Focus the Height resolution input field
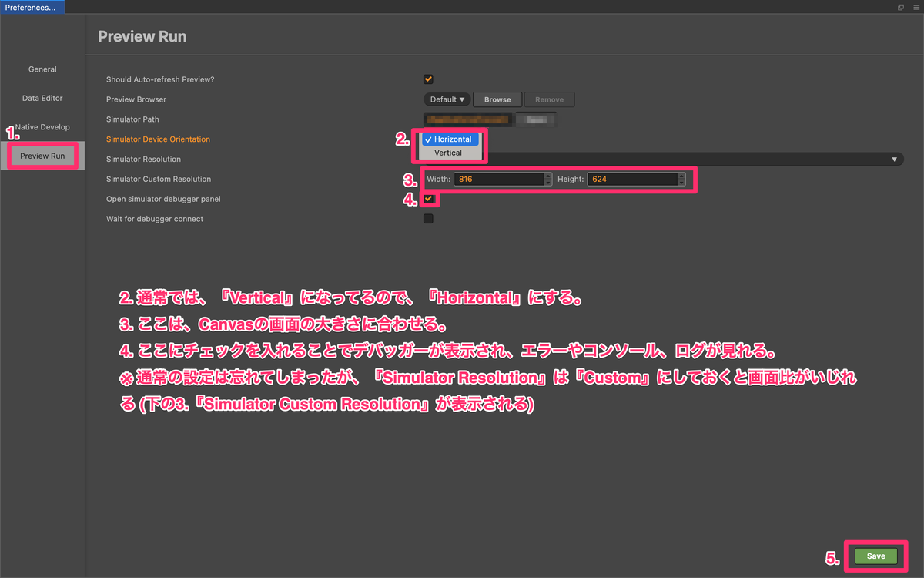Image resolution: width=924 pixels, height=578 pixels. tap(632, 179)
